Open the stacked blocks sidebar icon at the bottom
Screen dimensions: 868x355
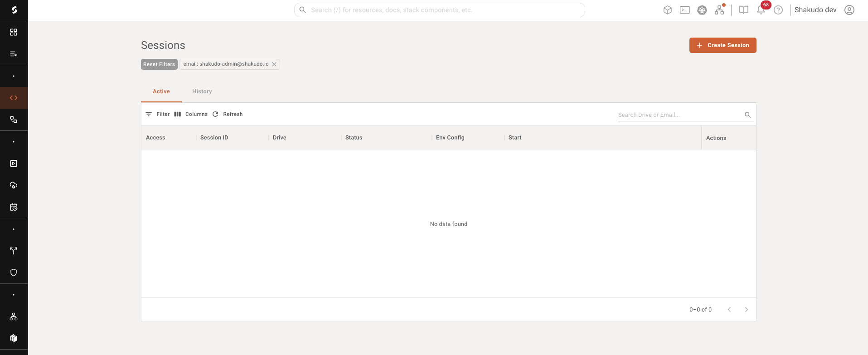[x=14, y=338]
